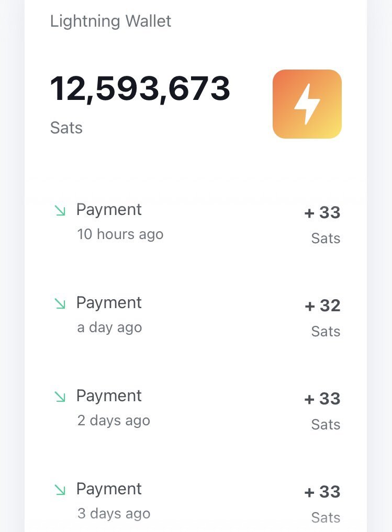
Task: Click the '2 days ago' timestamp
Action: tap(114, 421)
